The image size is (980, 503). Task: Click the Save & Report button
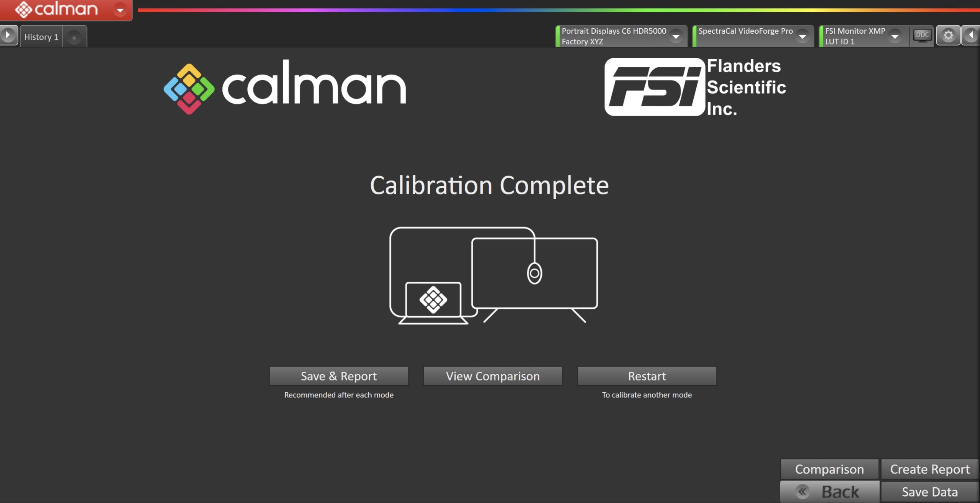pyautogui.click(x=339, y=376)
